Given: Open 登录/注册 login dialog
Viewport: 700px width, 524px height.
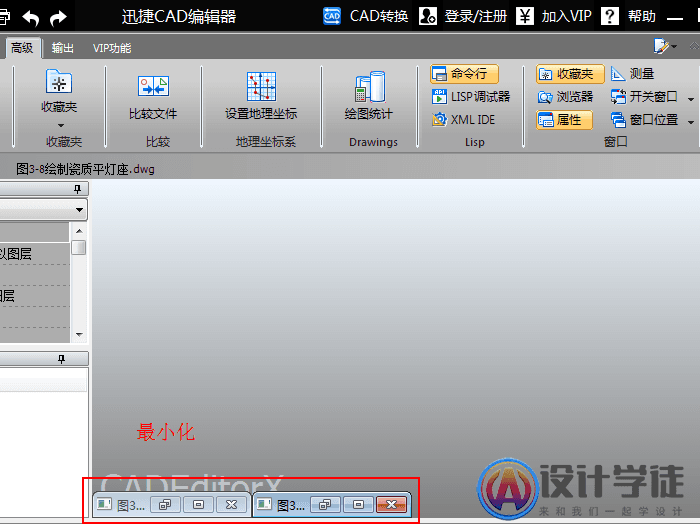Looking at the screenshot, I should pos(463,17).
